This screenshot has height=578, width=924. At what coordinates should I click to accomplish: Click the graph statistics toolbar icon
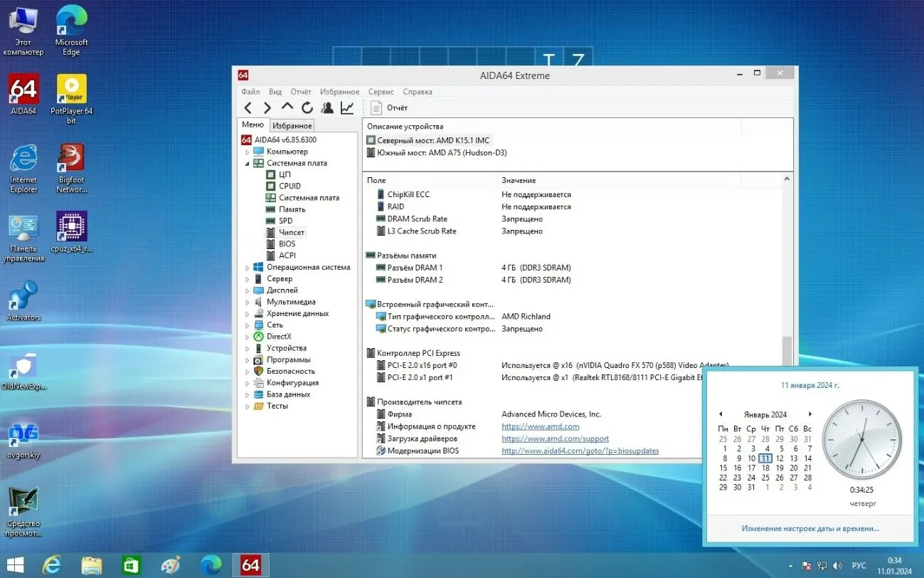[346, 107]
